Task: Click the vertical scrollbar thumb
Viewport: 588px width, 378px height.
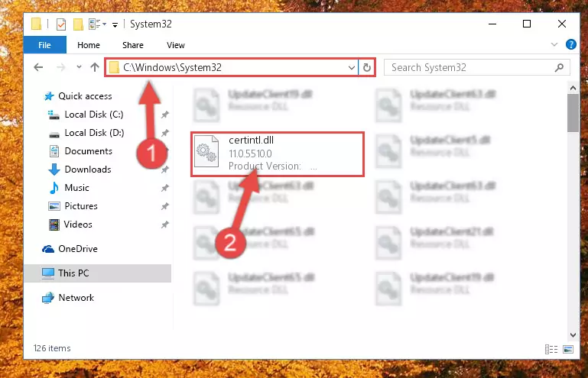Action: click(573, 113)
